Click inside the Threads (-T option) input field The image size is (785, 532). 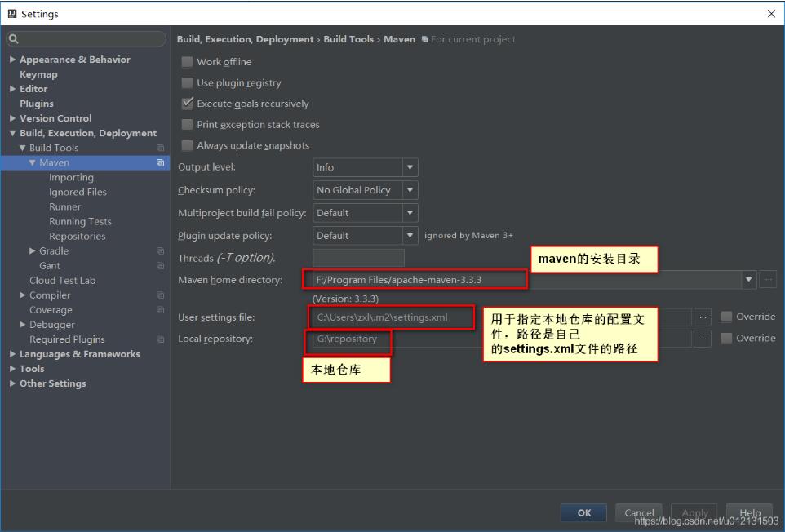359,257
